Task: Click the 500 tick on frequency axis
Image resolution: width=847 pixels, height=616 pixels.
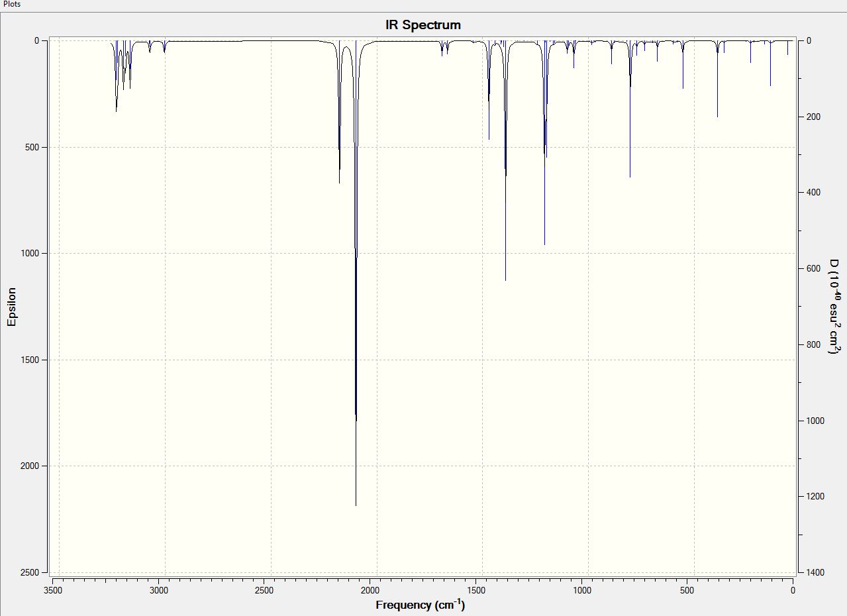Action: (x=687, y=590)
